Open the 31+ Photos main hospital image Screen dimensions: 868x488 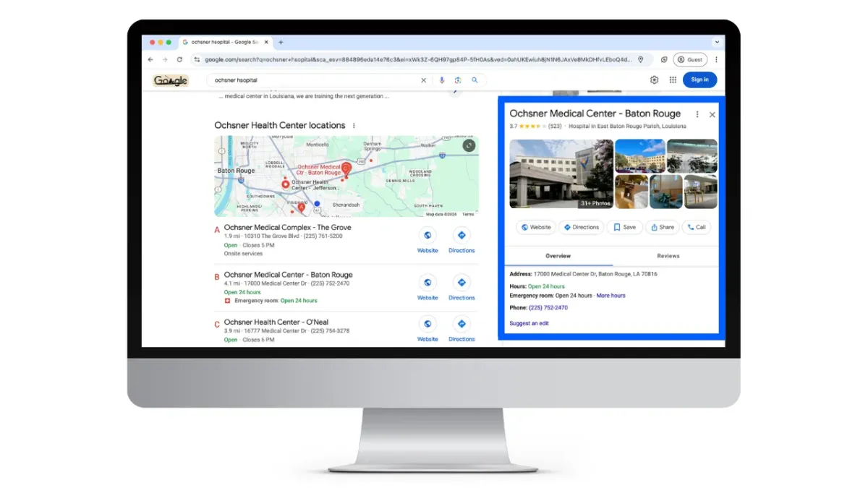tap(561, 174)
